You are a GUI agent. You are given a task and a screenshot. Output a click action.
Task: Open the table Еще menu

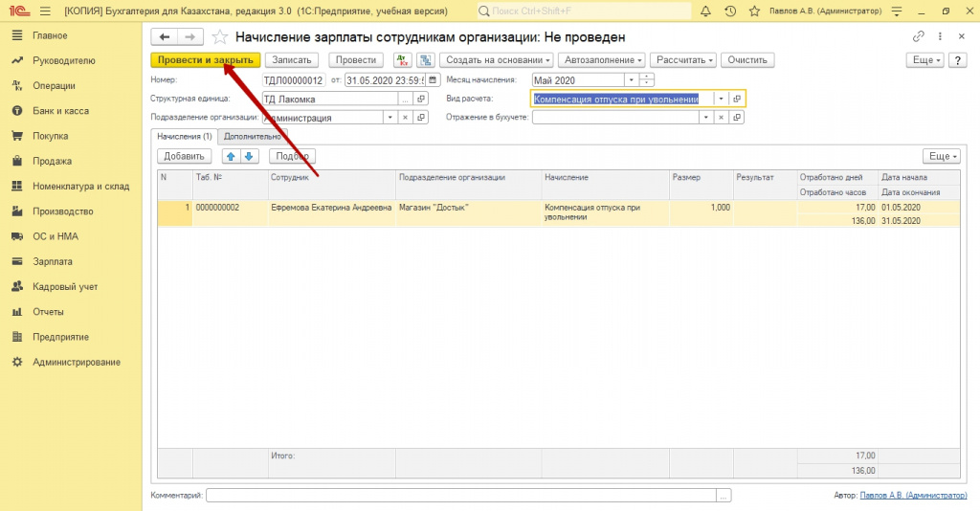pyautogui.click(x=942, y=156)
